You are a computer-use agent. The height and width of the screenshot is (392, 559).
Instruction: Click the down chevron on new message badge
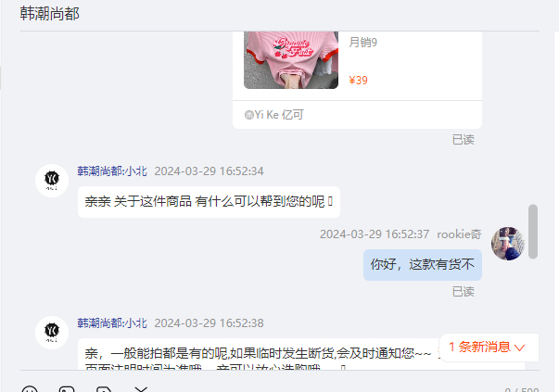(520, 348)
